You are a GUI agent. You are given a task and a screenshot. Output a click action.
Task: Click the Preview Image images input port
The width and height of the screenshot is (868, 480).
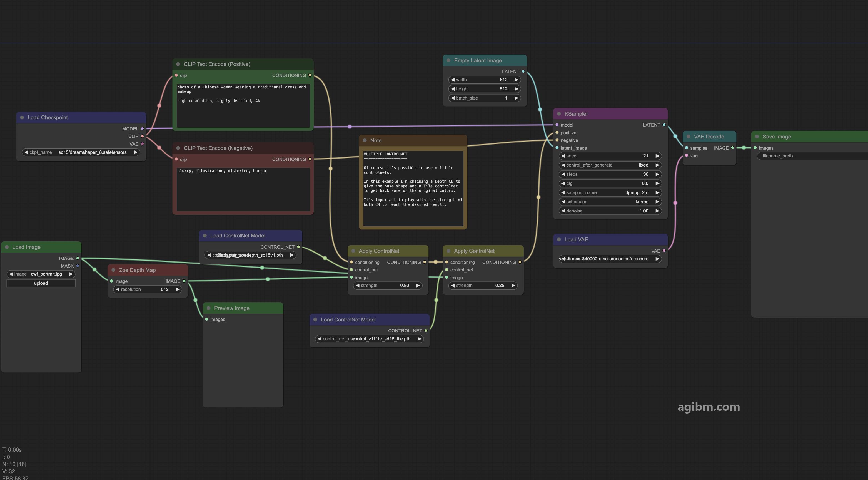click(206, 319)
